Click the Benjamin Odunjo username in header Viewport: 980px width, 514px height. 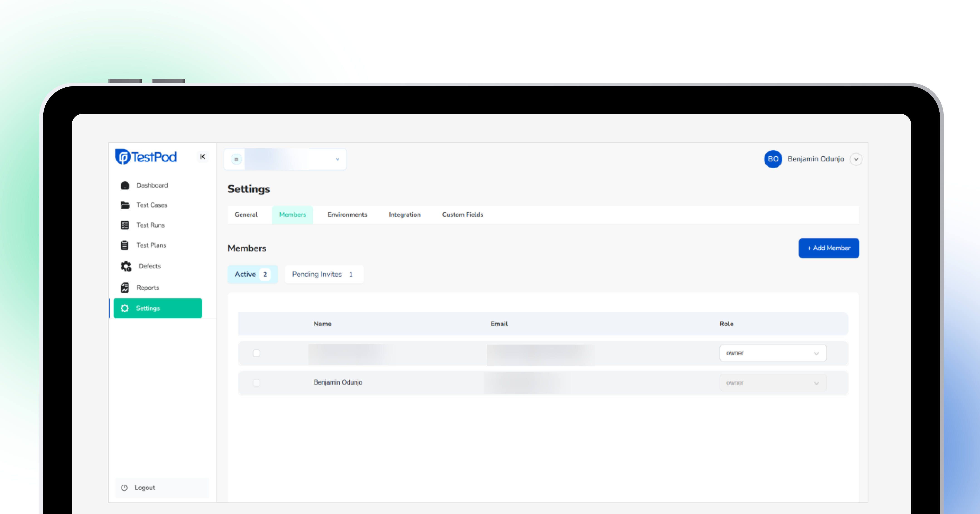(816, 159)
